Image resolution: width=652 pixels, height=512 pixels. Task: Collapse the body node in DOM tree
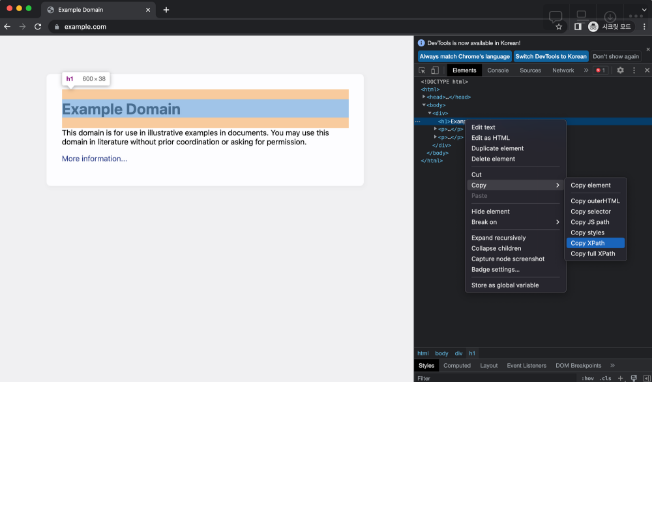pos(424,105)
